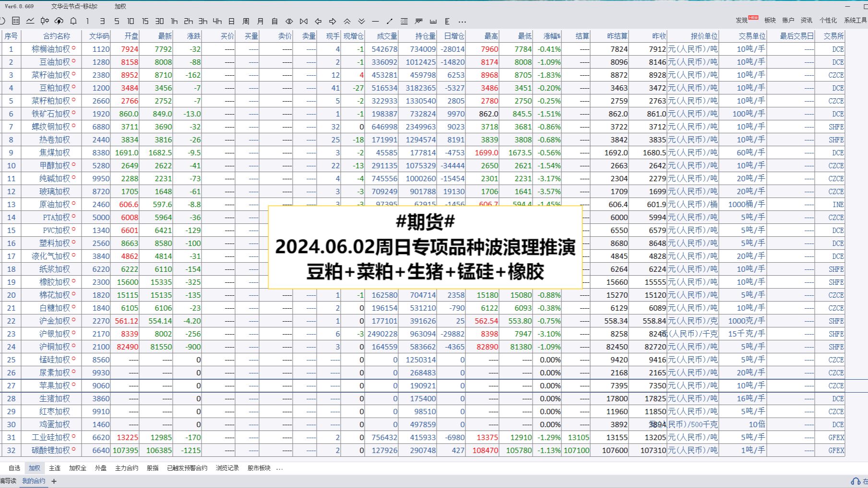The image size is (868, 488).
Task: Switch to the 主连 tab
Action: pos(55,468)
